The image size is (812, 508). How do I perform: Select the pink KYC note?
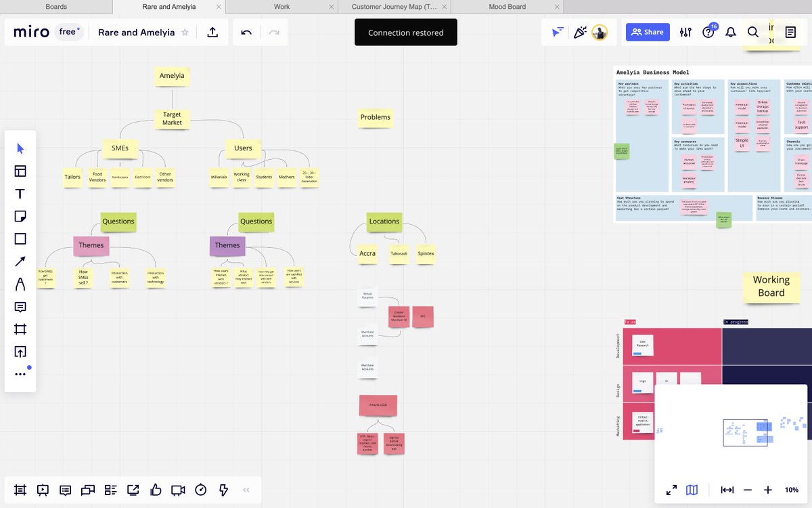423,316
